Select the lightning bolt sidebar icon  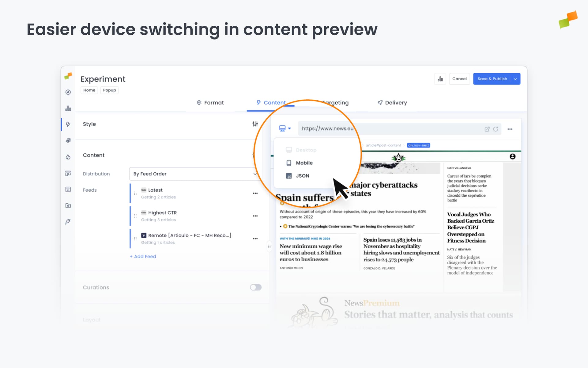point(68,124)
